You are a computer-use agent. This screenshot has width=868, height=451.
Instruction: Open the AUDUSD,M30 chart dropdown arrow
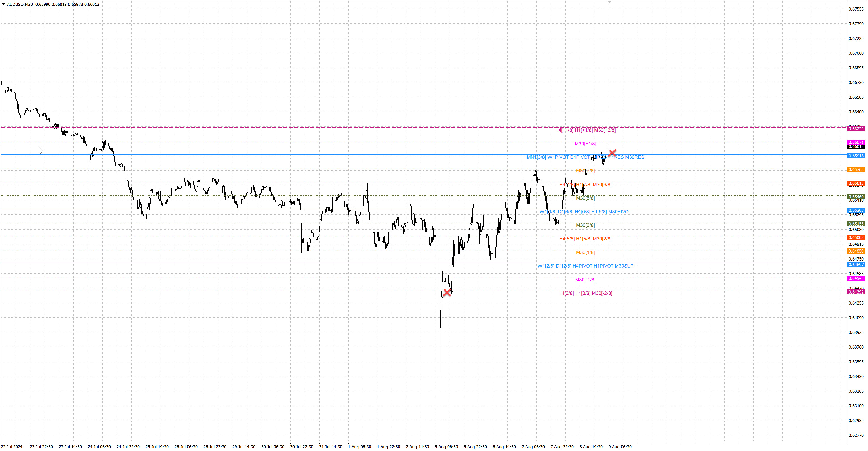point(3,4)
